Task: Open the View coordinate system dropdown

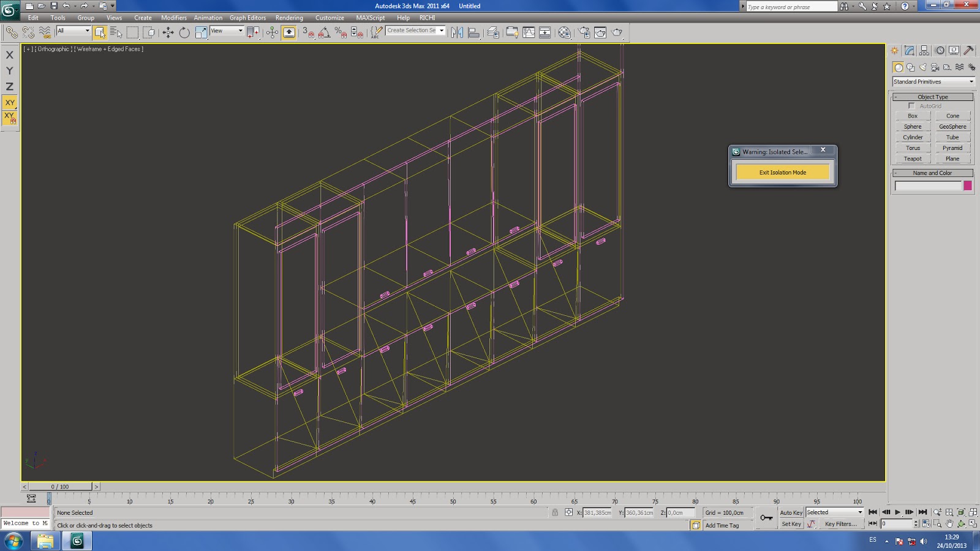Action: 227,31
